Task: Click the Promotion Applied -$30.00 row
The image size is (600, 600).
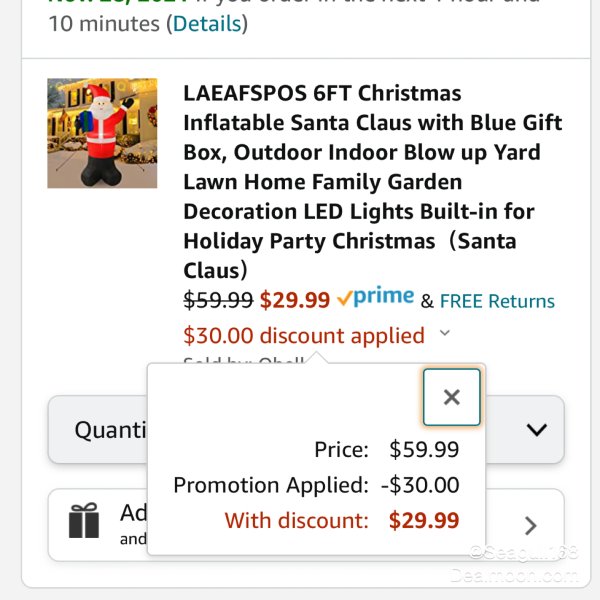Action: 316,485
